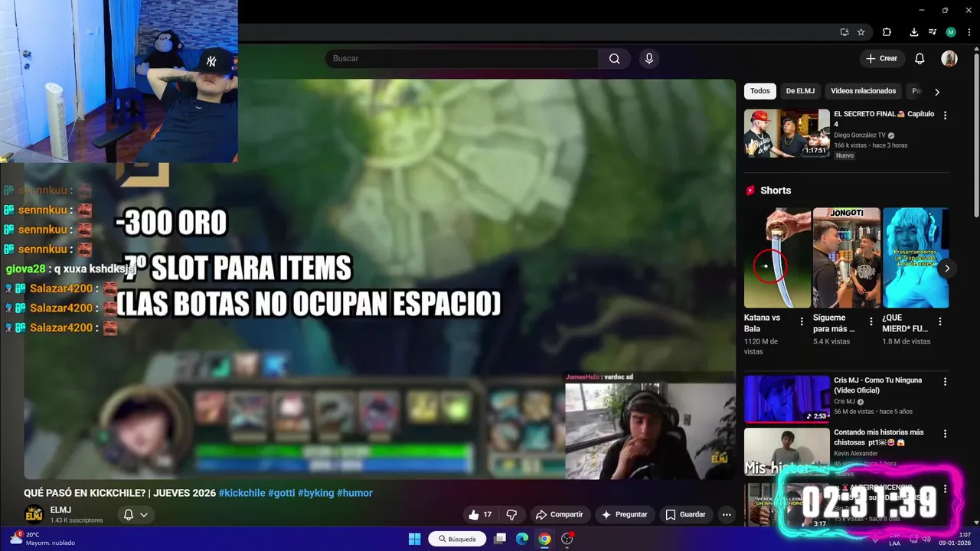Screen dimensions: 980x551
Task: Open options for Cris MJ video
Action: pos(945,381)
